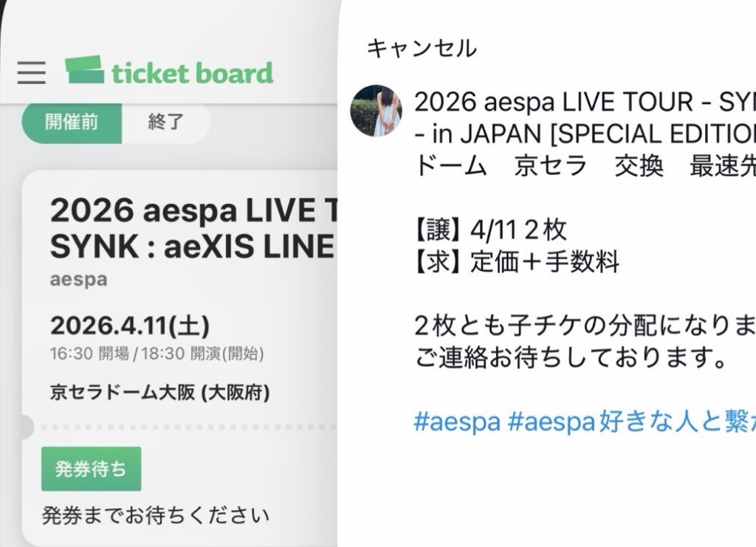Click the post's first line starting 2026 aespa LIVE TOUR
The width and height of the screenshot is (756, 547).
583,103
